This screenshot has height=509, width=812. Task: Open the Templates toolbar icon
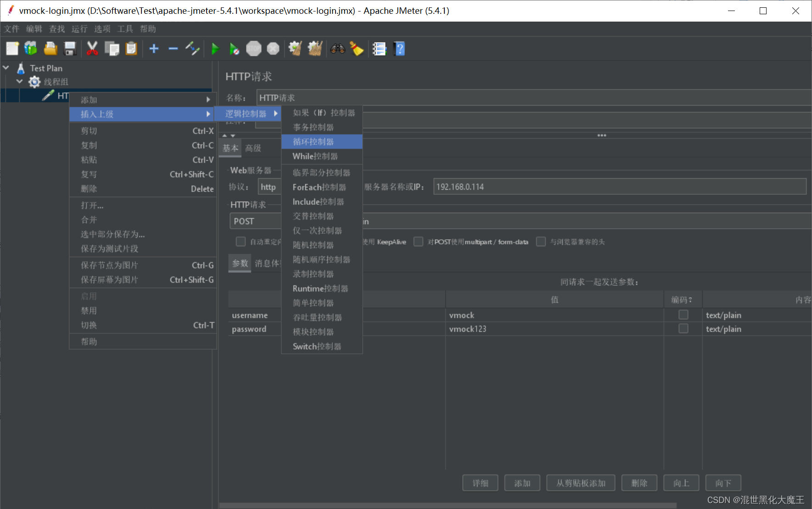coord(31,49)
